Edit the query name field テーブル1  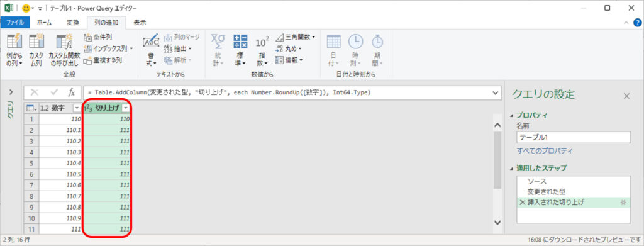click(x=574, y=137)
